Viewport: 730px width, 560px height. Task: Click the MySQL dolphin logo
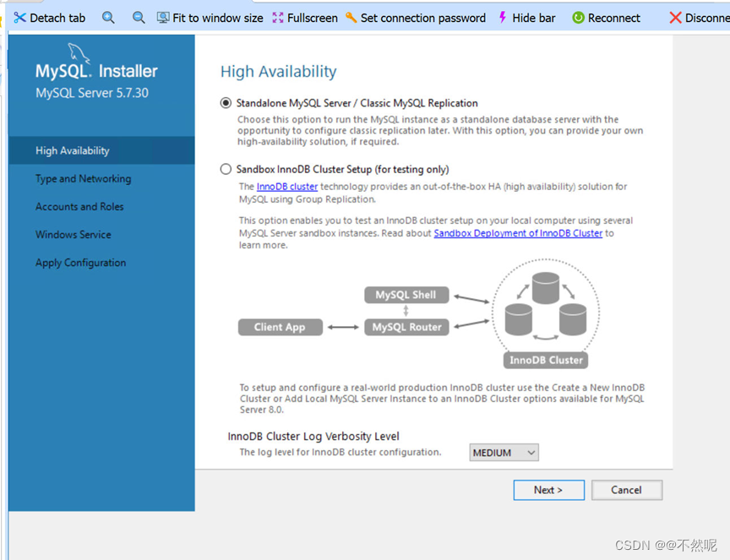79,52
